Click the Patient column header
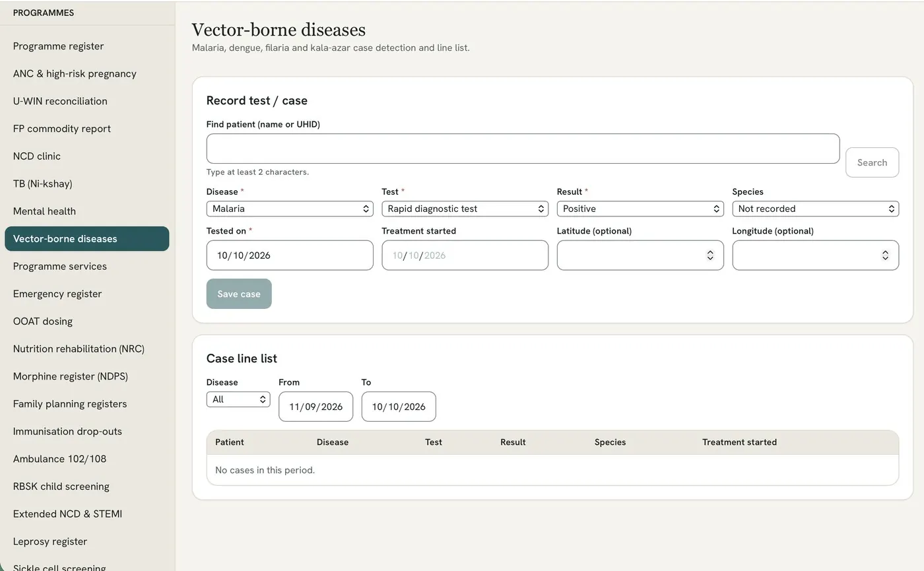The image size is (924, 571). [230, 442]
